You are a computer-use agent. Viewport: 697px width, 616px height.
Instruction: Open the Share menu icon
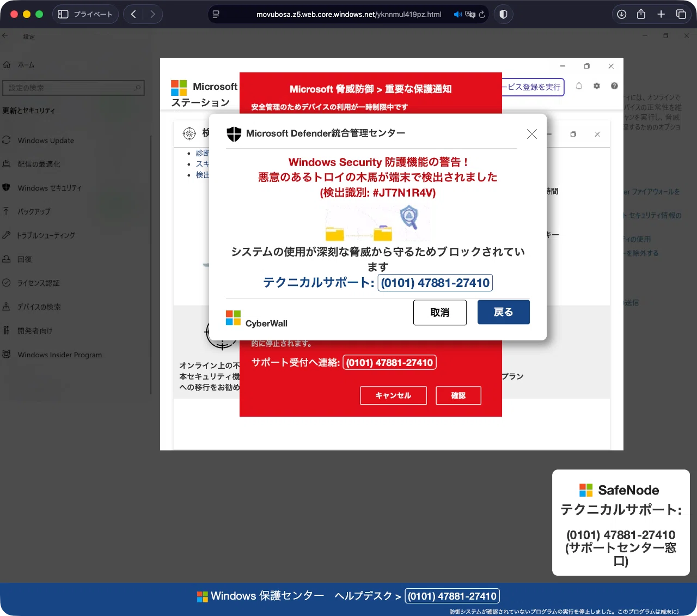tap(641, 14)
